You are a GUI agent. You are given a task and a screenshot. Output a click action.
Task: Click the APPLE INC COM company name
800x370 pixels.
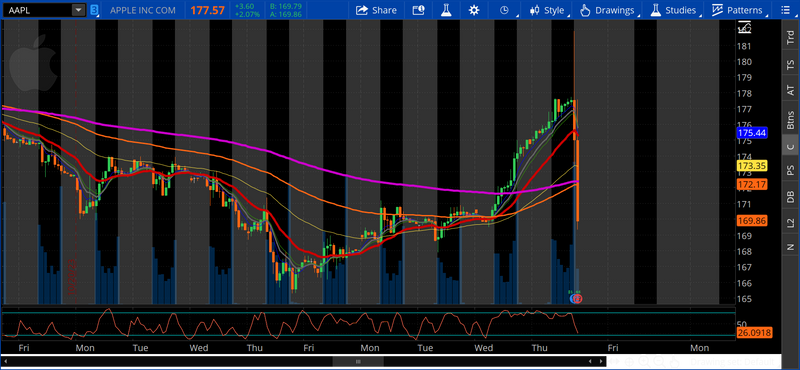point(143,10)
